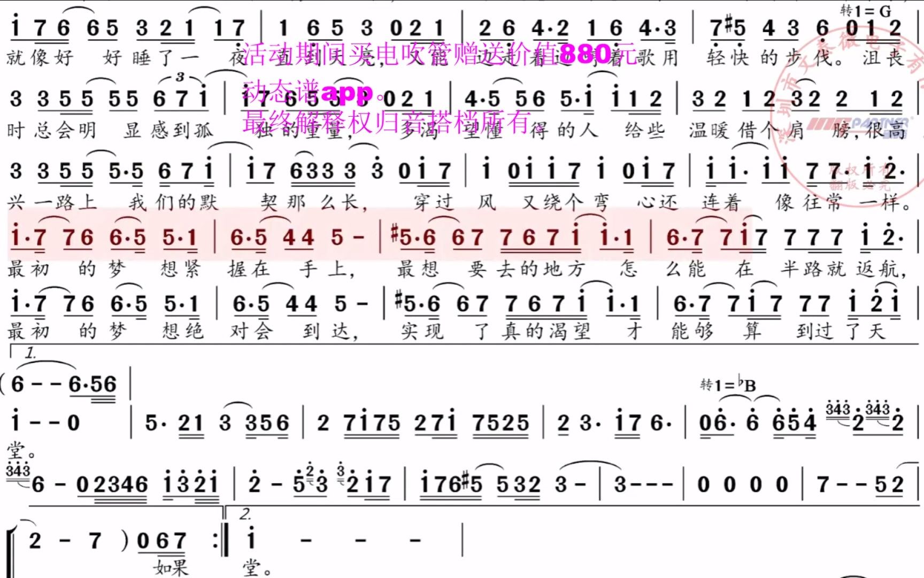Click the lyric 时总会明
924x578 pixels.
(51, 130)
